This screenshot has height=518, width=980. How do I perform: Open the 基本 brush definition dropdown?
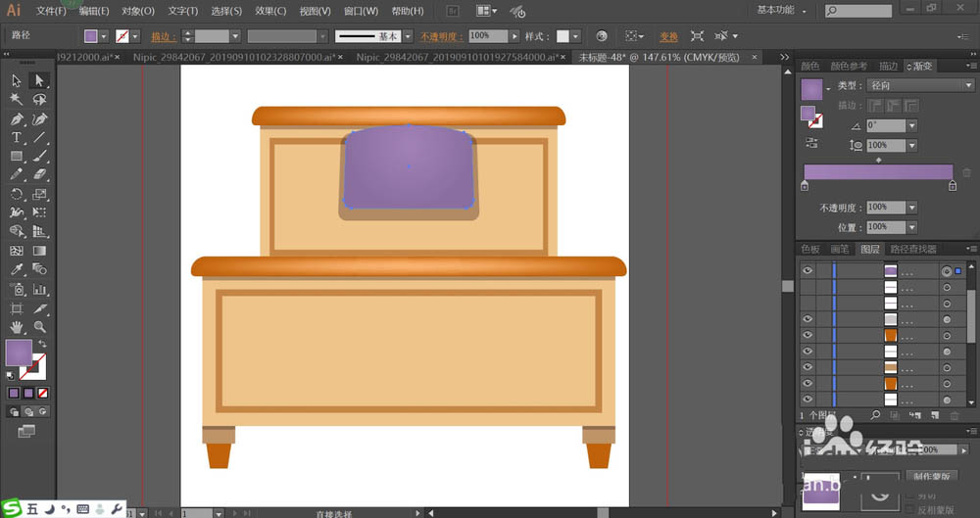tap(408, 36)
